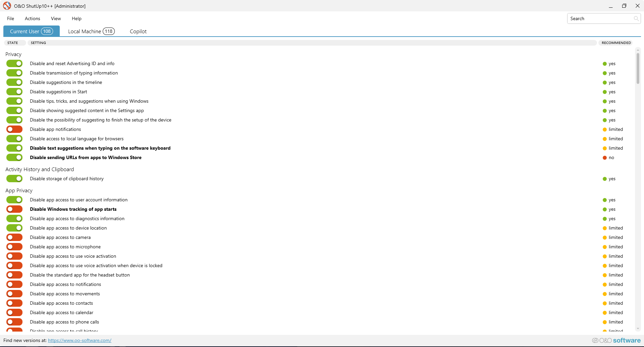Sort by the STATE column header
Screen dimensions: 644x347
click(x=15, y=43)
